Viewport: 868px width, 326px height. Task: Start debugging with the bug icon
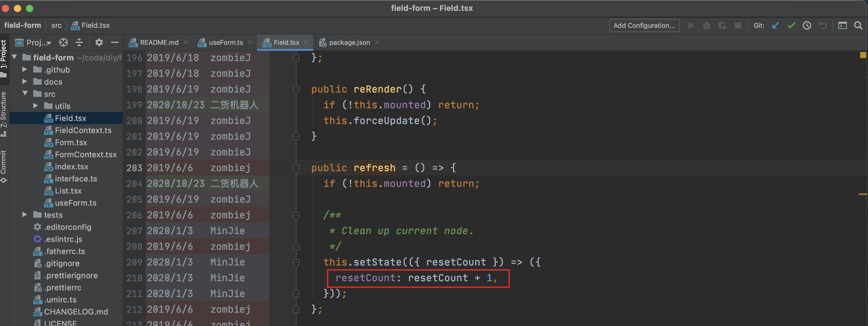[707, 25]
